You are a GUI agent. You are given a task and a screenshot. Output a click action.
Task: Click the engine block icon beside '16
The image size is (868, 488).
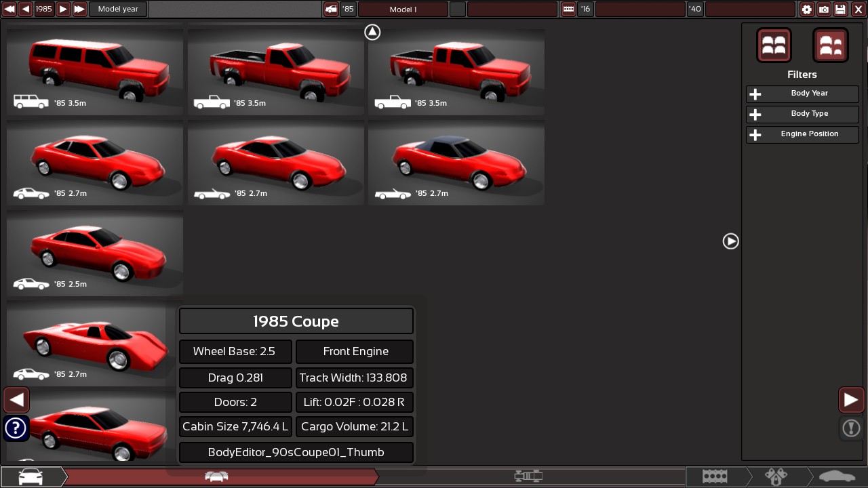point(568,9)
